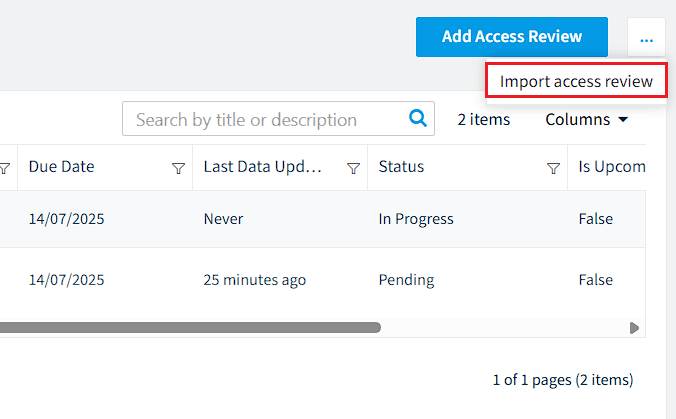This screenshot has height=419, width=676.
Task: Open the Due Date column filter
Action: pos(178,168)
